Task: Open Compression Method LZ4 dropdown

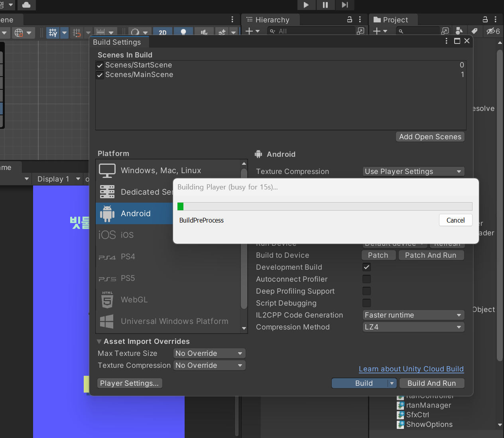Action: 413,327
